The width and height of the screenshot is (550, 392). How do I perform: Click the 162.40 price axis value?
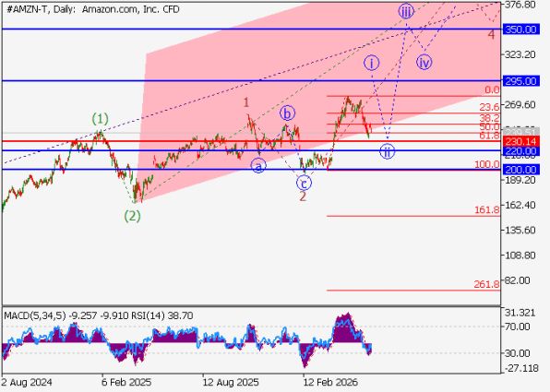[520, 205]
